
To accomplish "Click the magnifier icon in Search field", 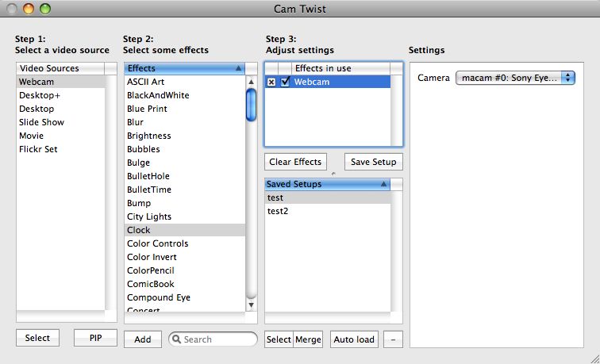I will [175, 339].
